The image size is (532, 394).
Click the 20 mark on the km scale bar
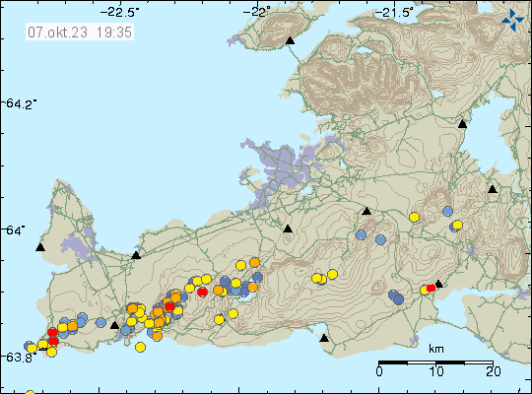pos(493,371)
